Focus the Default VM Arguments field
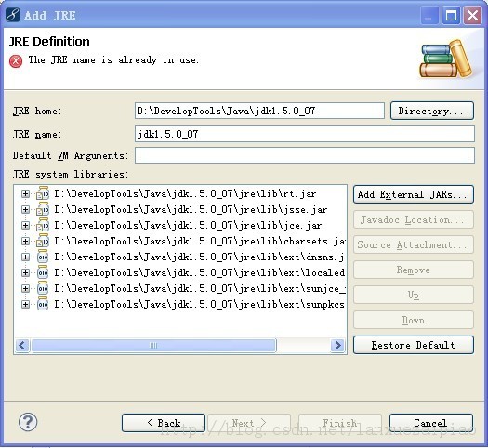 (x=305, y=155)
